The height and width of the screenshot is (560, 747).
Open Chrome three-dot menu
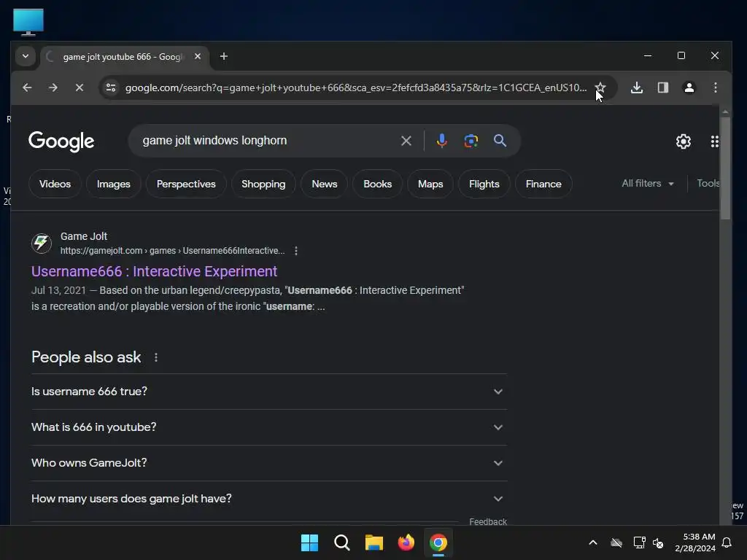click(715, 87)
